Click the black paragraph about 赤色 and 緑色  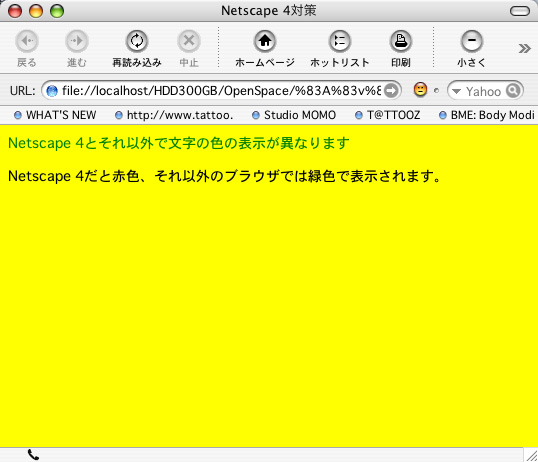[224, 176]
